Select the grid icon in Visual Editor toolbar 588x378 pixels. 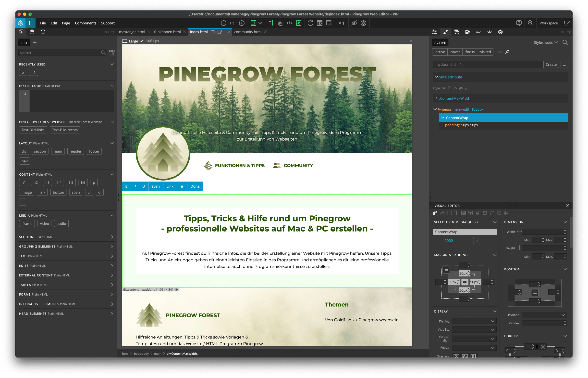[506, 213]
